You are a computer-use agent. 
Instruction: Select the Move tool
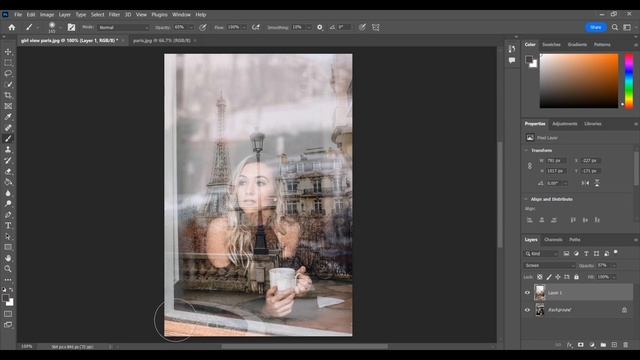coord(8,52)
